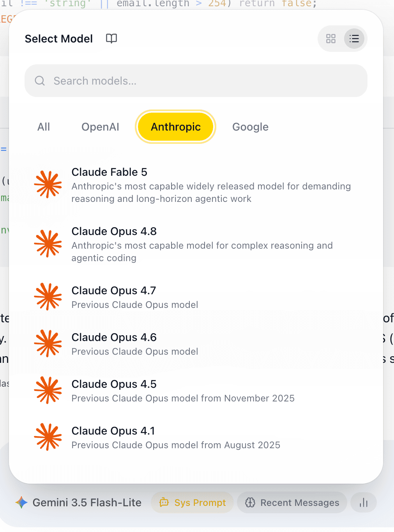
Task: Open the model guide book icon
Action: [111, 39]
